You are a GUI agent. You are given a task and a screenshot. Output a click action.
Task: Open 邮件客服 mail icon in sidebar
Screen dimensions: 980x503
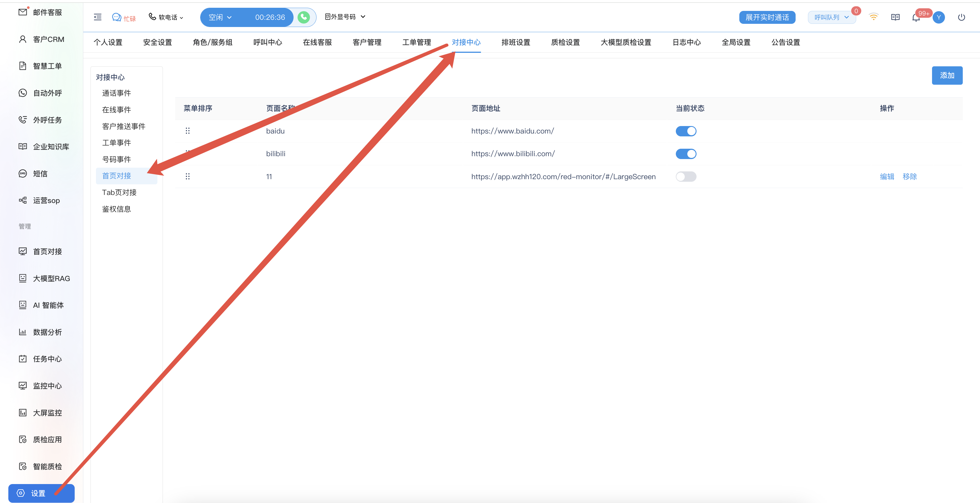coord(23,12)
